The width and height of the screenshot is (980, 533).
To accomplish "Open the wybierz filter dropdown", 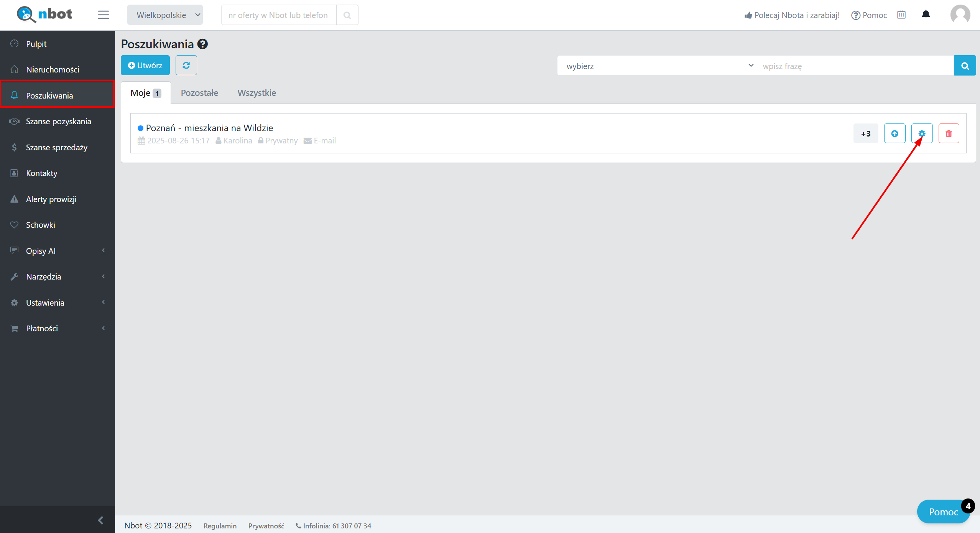I will (x=656, y=66).
